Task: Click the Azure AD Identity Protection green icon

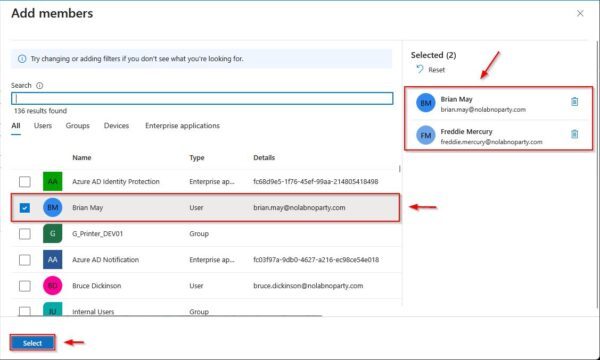Action: (52, 181)
